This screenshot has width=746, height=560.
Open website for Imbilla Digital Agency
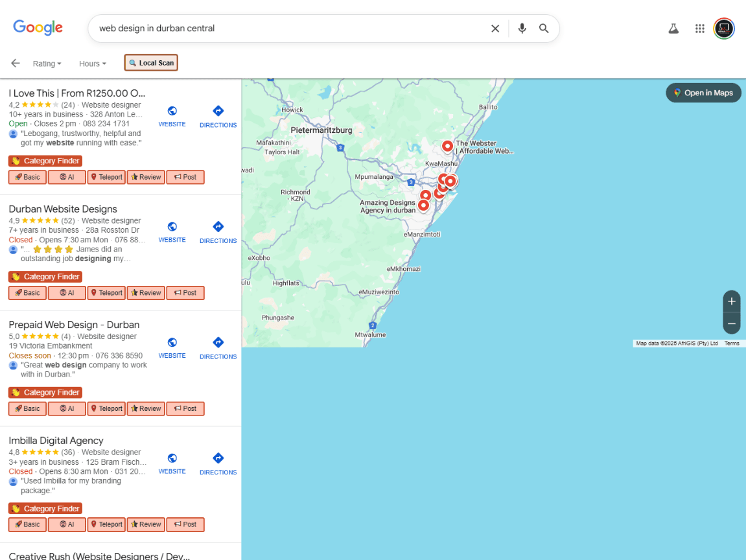(172, 464)
